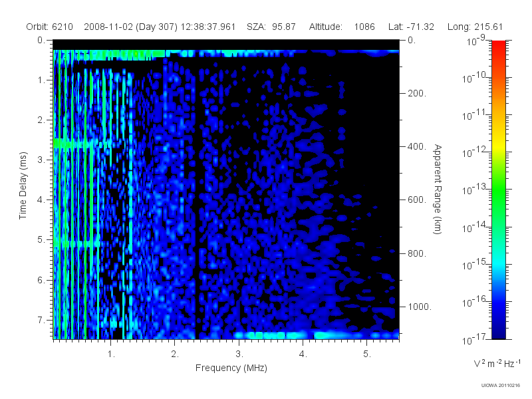The width and height of the screenshot is (532, 399).
Task: Click the 'V² m⁻² Hz⁻¹' units label
Action: [x=497, y=363]
